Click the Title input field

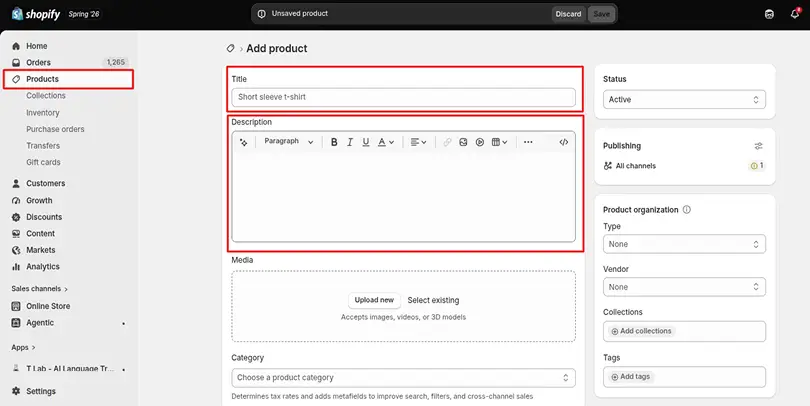pyautogui.click(x=403, y=97)
